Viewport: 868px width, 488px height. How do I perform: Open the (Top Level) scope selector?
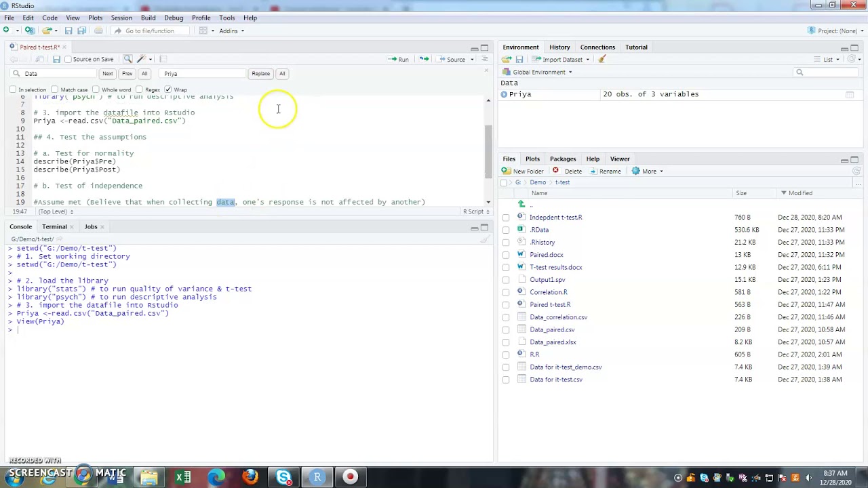point(56,211)
